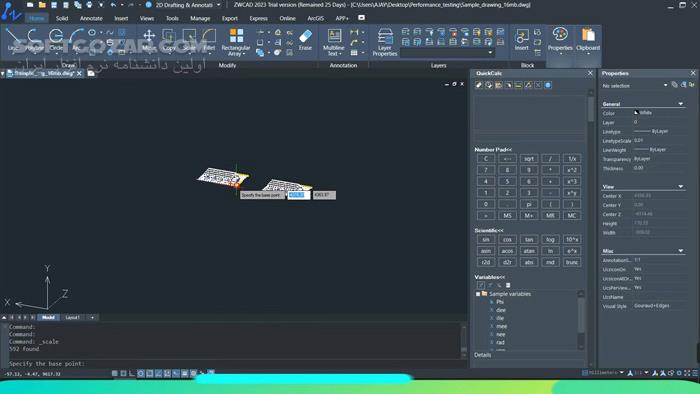The image size is (700, 394).
Task: Open the Properties palette icon in ribbon
Action: tap(560, 39)
